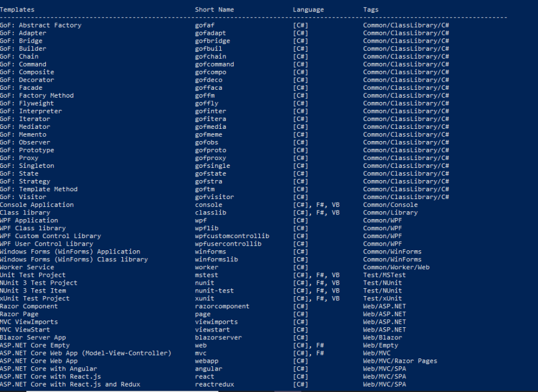Click the 'Tags' column header
Image resolution: width=538 pixels, height=392 pixels.
coord(371,10)
